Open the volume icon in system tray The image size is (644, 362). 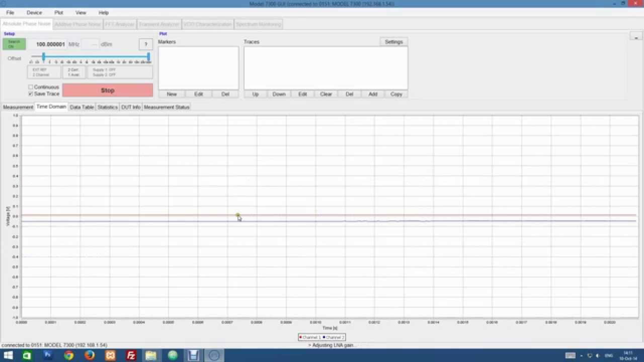597,355
